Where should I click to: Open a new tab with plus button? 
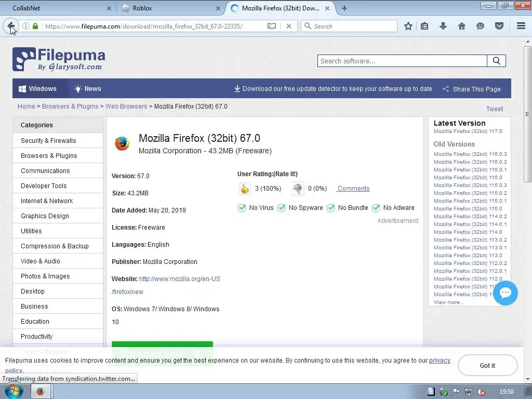click(344, 8)
